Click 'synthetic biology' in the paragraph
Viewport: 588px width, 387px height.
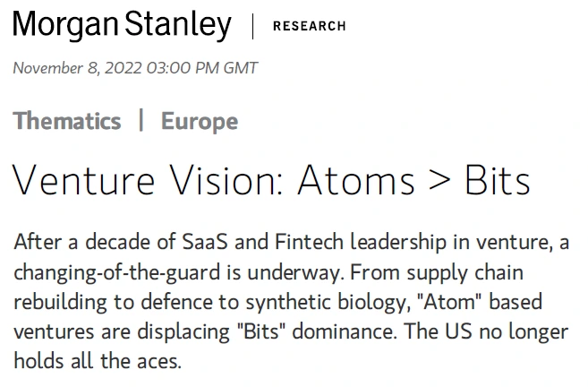[x=328, y=303]
